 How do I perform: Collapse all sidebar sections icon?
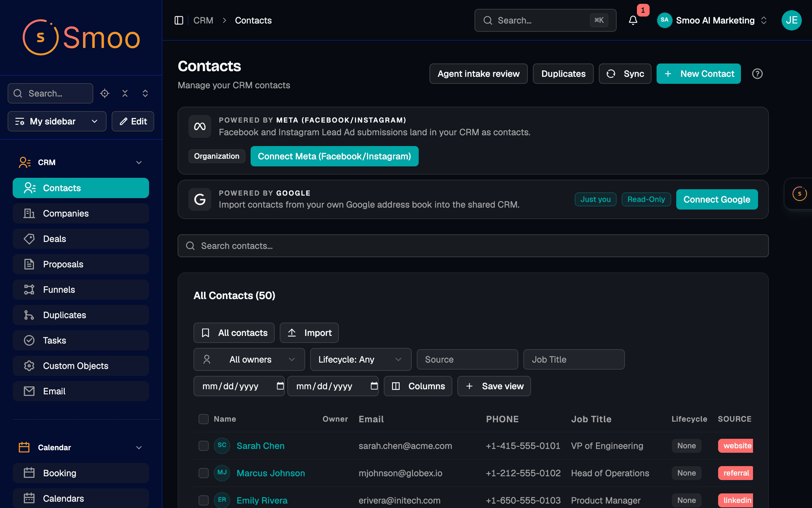pos(125,93)
